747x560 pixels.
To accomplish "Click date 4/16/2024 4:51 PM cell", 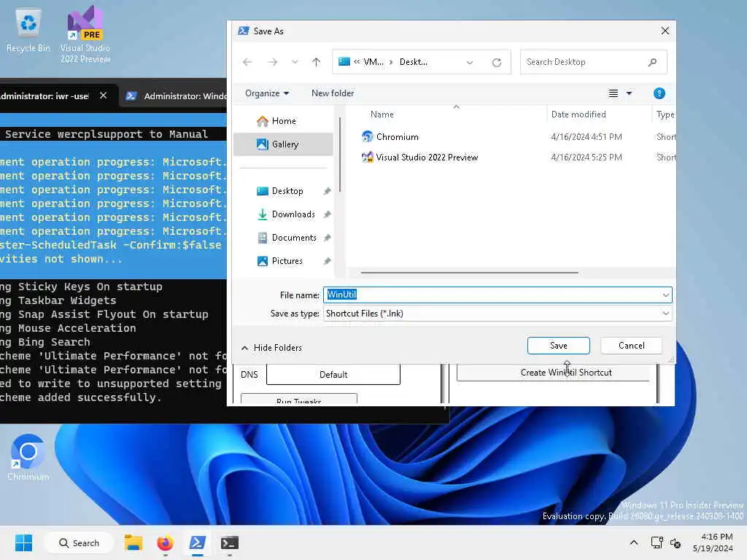I will pos(586,137).
